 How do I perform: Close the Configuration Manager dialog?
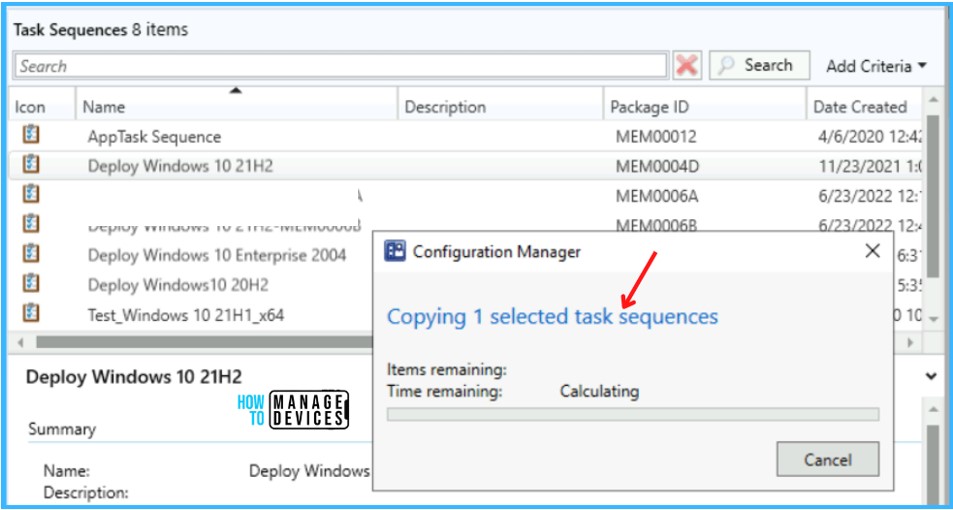click(873, 250)
